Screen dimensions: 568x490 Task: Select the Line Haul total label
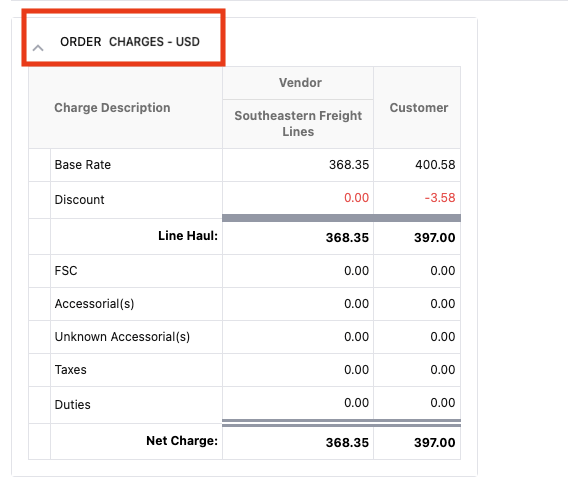click(188, 236)
